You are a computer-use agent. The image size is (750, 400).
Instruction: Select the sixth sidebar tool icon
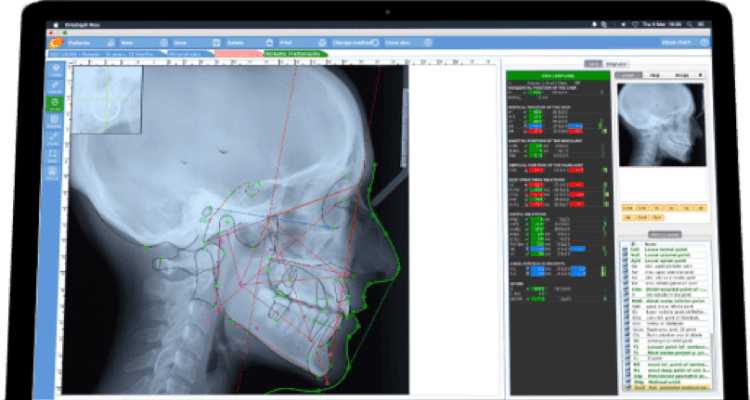tap(54, 156)
